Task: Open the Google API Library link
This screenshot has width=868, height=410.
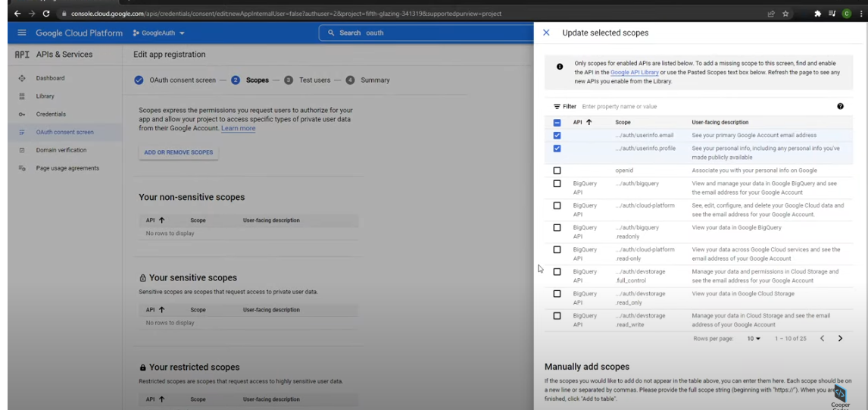Action: [x=639, y=73]
